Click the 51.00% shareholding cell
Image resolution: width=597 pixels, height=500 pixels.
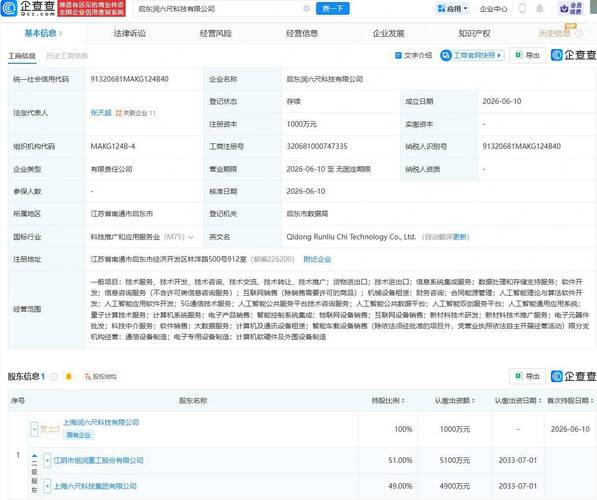click(400, 460)
